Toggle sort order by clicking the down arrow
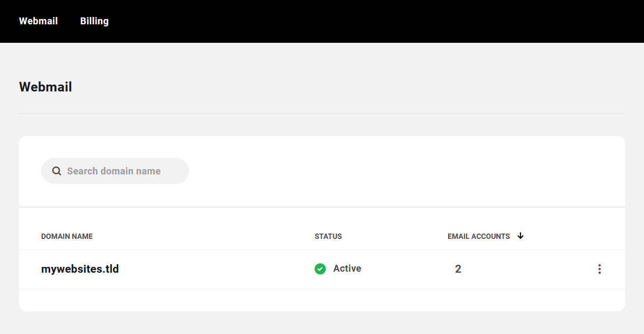644x334 pixels. [x=520, y=236]
